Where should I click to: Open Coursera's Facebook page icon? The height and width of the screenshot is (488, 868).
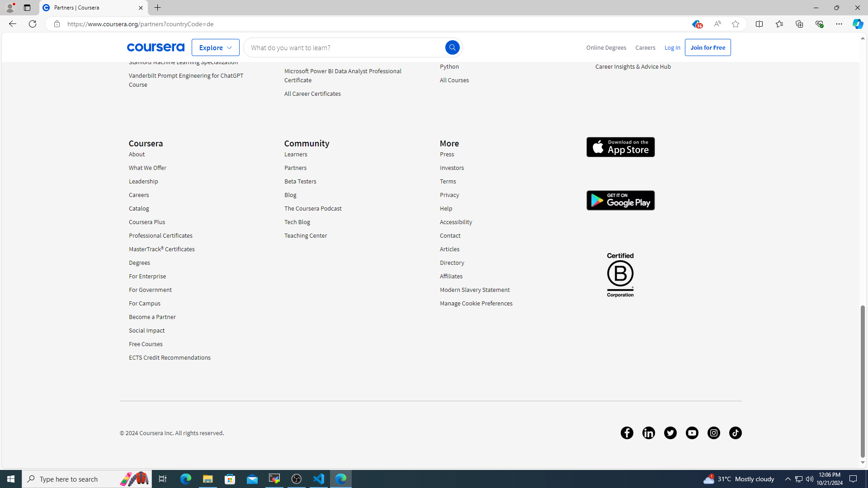tap(627, 433)
